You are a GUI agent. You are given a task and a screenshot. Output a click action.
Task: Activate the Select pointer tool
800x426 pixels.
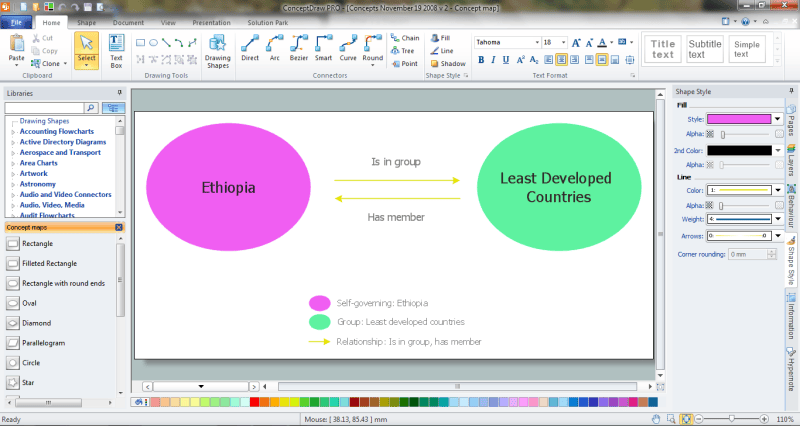(86, 50)
